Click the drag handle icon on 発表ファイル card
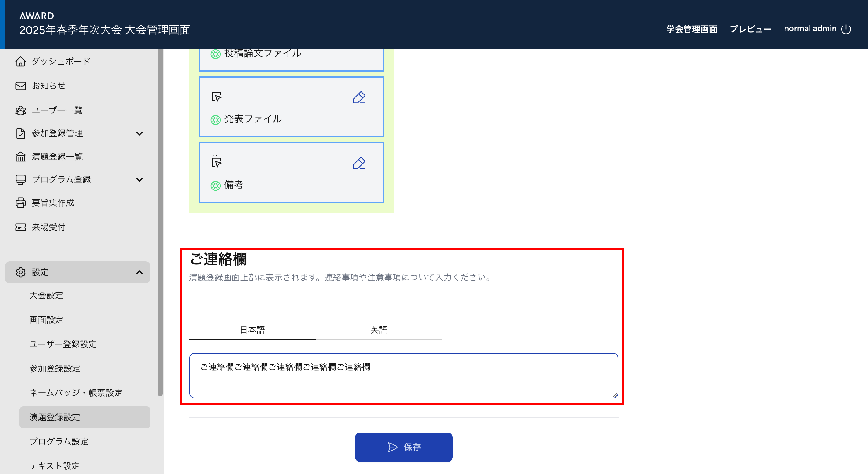 click(215, 95)
